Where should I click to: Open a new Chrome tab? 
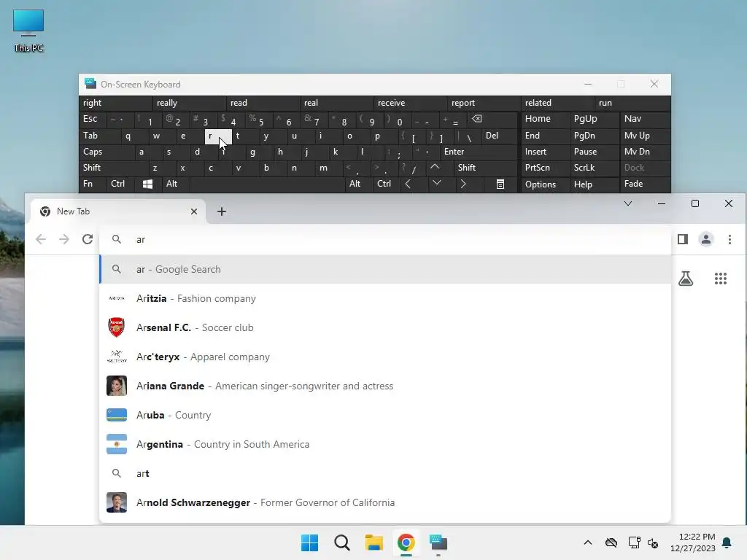click(222, 211)
